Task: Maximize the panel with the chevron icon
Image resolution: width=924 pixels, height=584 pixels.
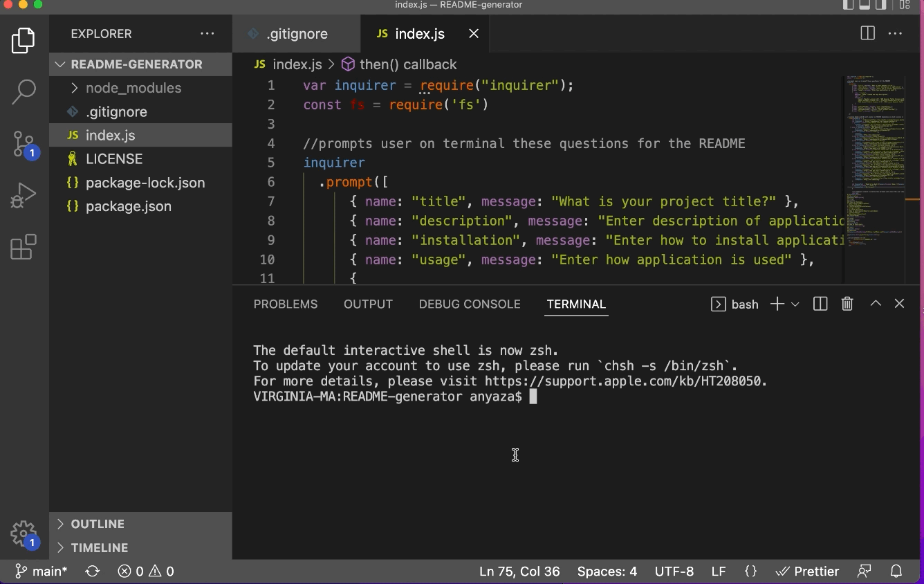Action: [875, 304]
